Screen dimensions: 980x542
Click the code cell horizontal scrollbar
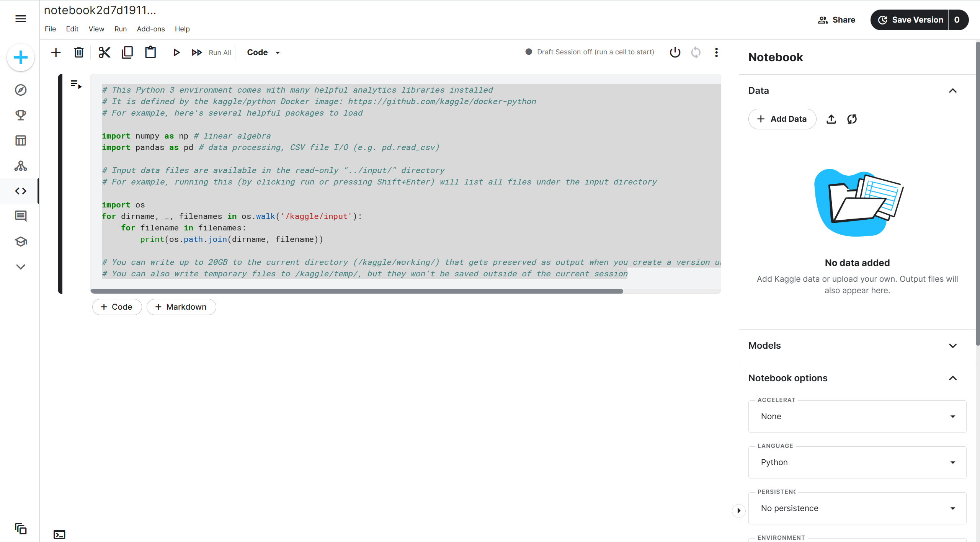356,291
